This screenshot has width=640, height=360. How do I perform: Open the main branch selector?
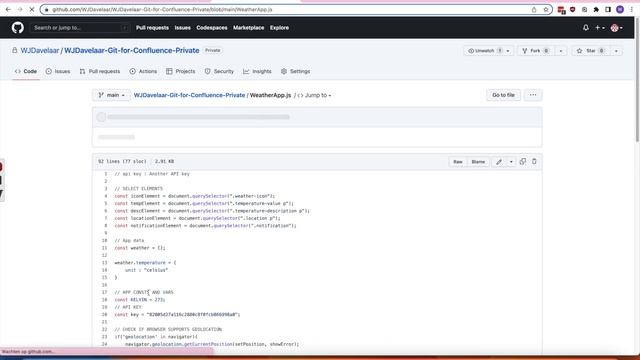[x=111, y=95]
